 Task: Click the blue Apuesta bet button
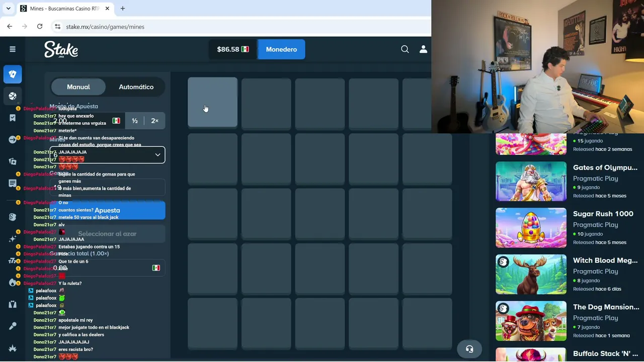[107, 211]
